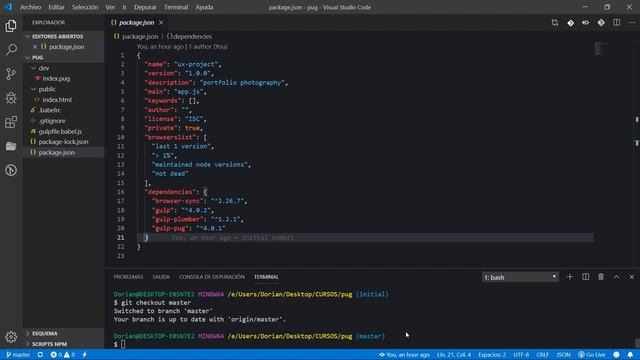This screenshot has height=360, width=640.
Task: Click the lightning bolt icon in status bar
Action: 84,355
